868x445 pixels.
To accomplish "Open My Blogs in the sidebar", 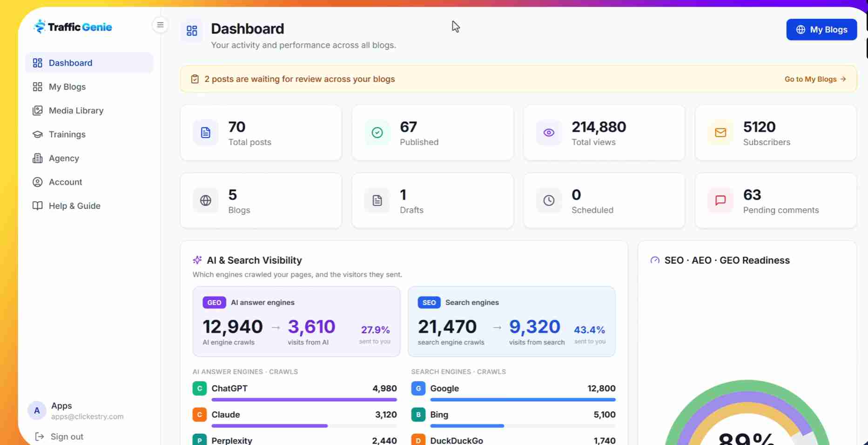I will point(89,86).
